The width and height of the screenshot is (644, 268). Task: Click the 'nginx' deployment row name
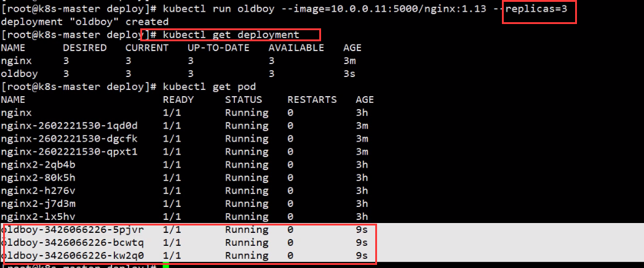pyautogui.click(x=17, y=62)
